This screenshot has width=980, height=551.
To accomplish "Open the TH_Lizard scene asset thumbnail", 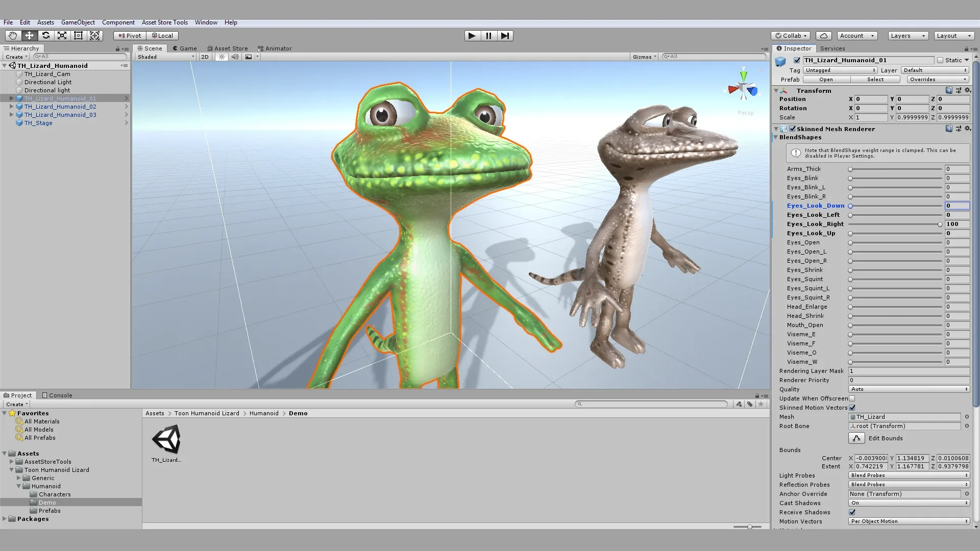I will 166,439.
